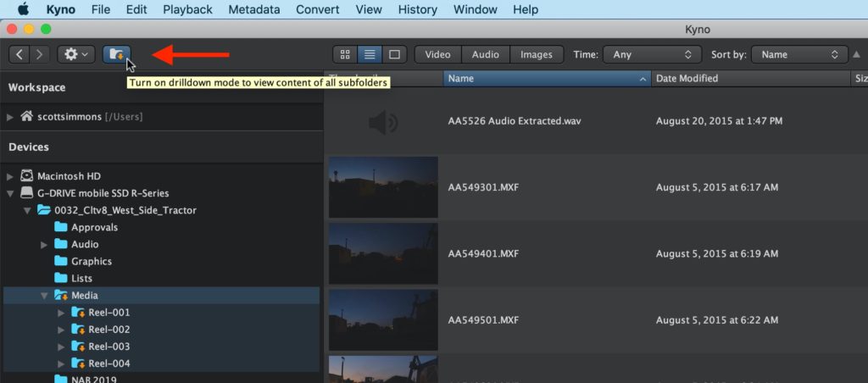
Task: Select the Media drilldown folder icon
Action: tap(61, 296)
